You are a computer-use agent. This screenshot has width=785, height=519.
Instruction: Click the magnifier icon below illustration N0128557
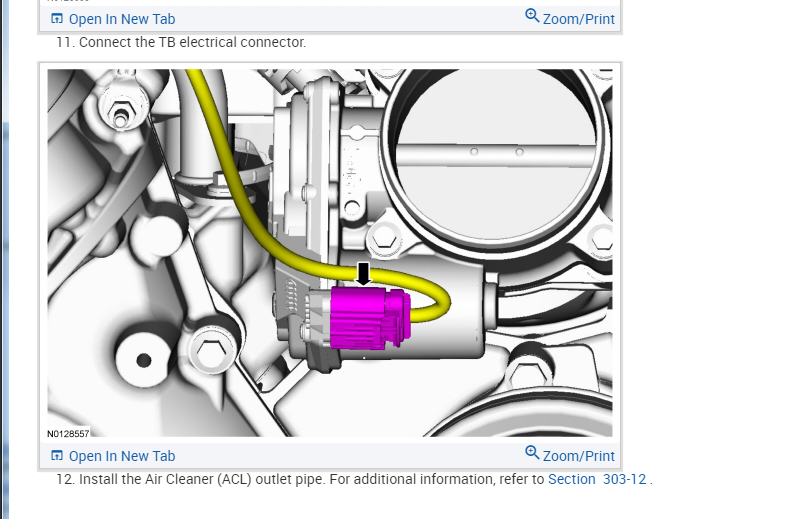pos(532,453)
